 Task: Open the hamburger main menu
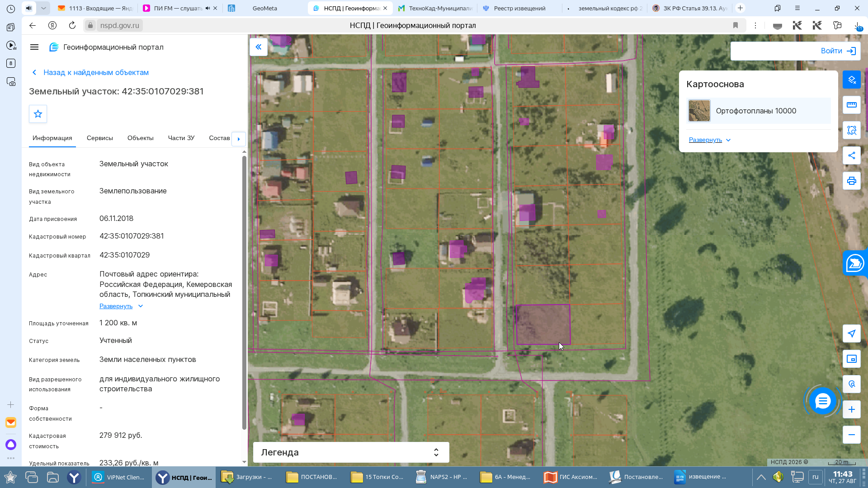(x=34, y=47)
